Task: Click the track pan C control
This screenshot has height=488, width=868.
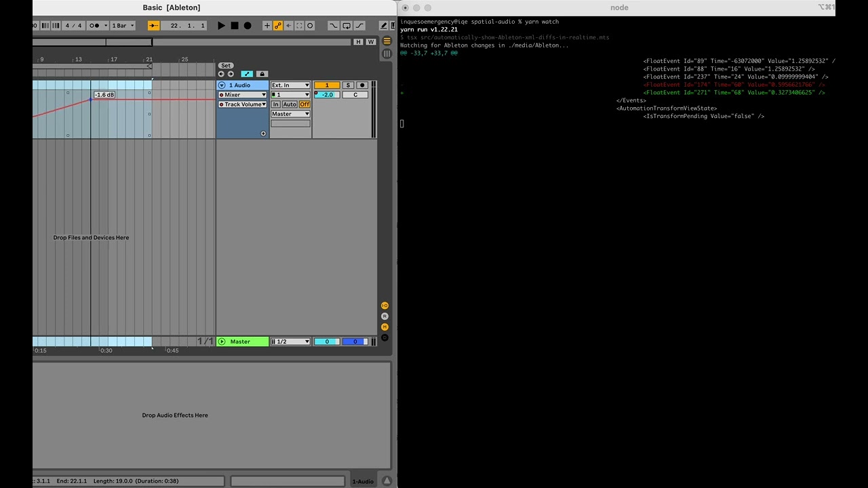Action: point(355,95)
